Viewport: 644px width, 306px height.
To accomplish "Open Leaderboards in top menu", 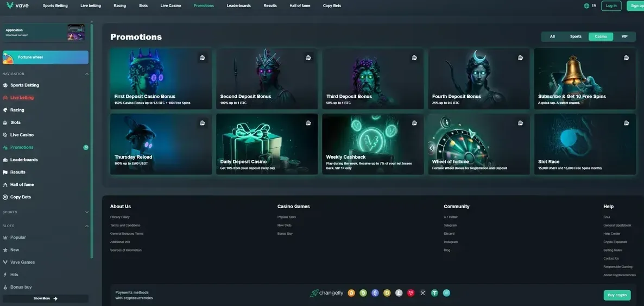I will 238,6.
